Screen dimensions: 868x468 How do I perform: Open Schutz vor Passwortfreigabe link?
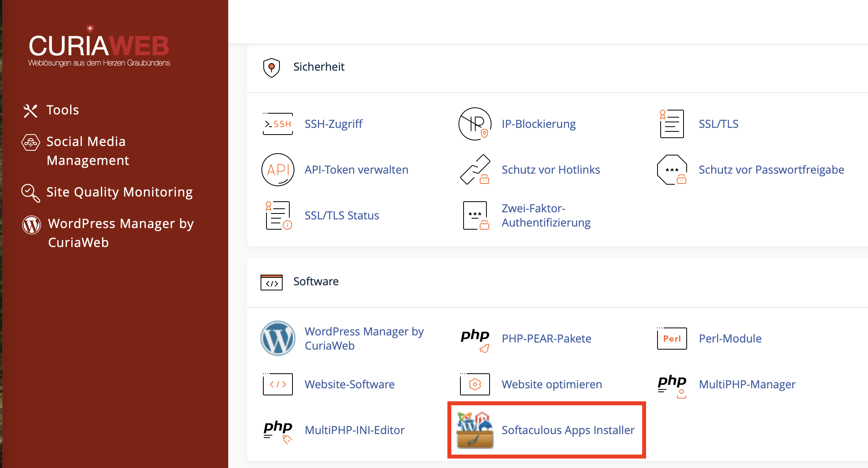pyautogui.click(x=771, y=170)
